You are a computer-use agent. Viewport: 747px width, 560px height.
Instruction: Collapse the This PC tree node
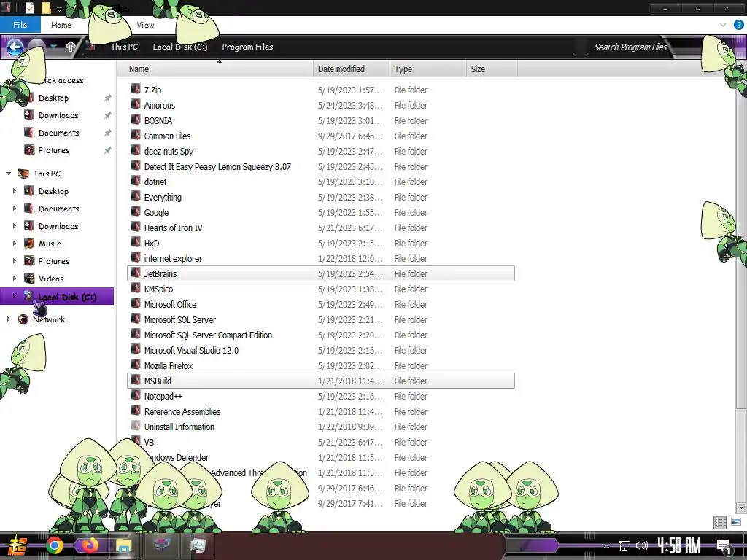pos(8,174)
